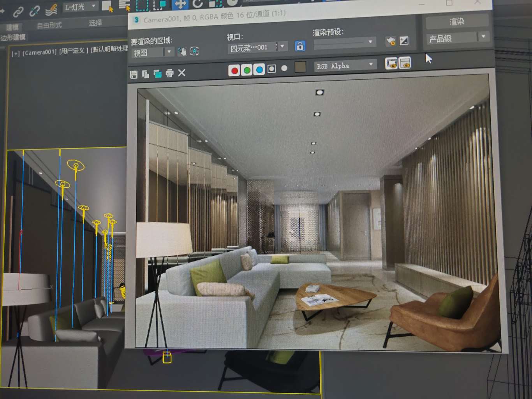This screenshot has height=399, width=532.
Task: Toggle the Lock to Viewport padlock
Action: click(300, 46)
